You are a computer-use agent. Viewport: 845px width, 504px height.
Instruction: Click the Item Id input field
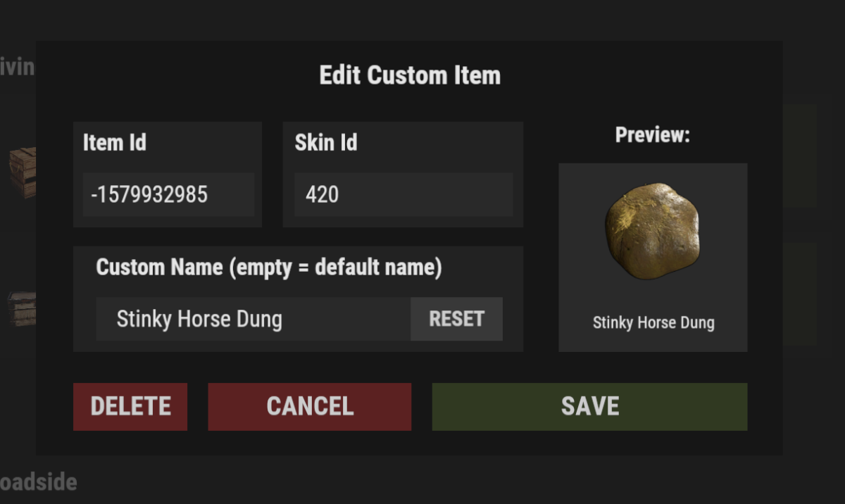click(168, 194)
